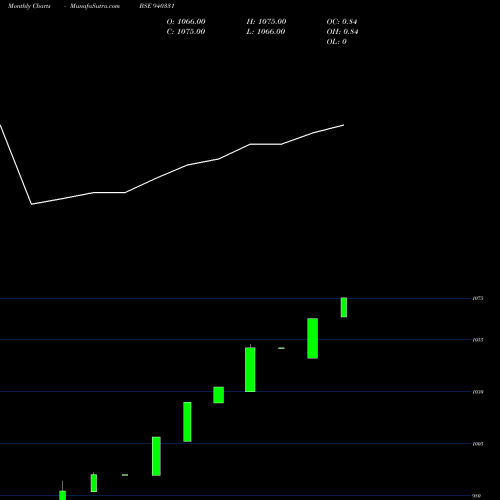Click the 'Monthly Charts' title text
This screenshot has width=500, height=500.
point(29,6)
